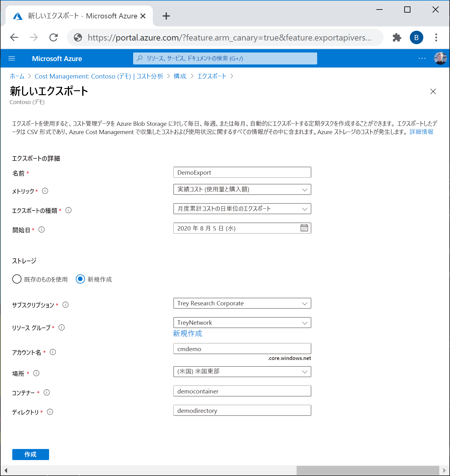Click the globe site info icon
This screenshot has height=476, width=450.
click(x=78, y=37)
